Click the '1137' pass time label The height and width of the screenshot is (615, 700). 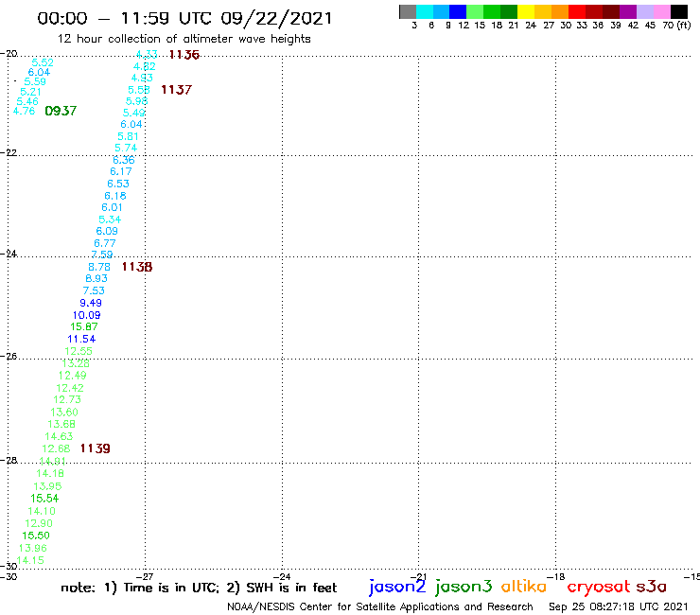point(176,90)
